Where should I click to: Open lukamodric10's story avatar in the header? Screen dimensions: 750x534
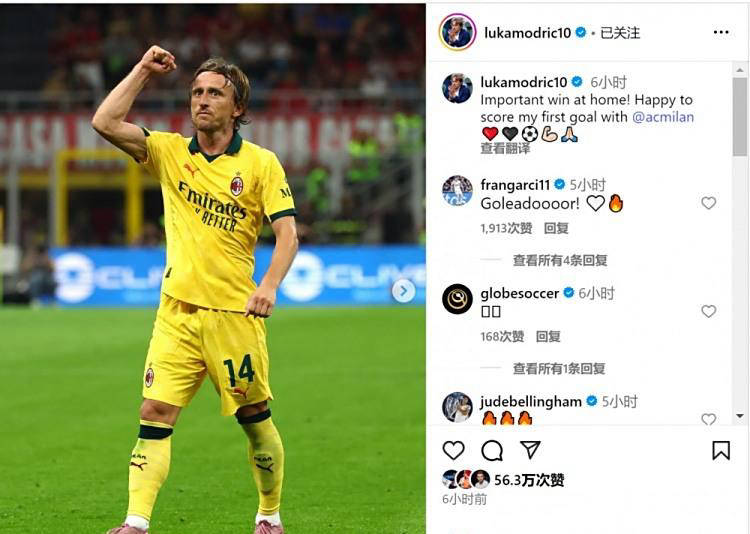coord(457,32)
